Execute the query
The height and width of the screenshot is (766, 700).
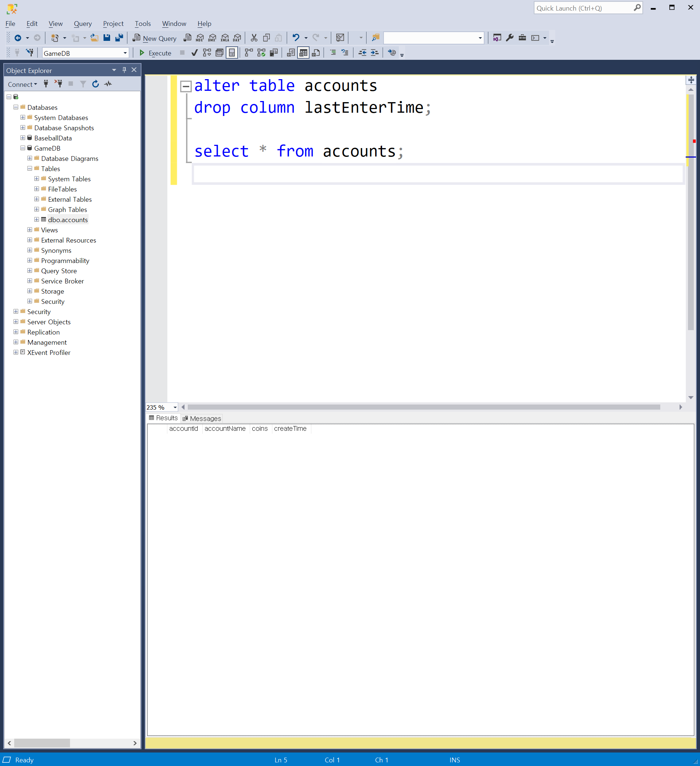[155, 53]
